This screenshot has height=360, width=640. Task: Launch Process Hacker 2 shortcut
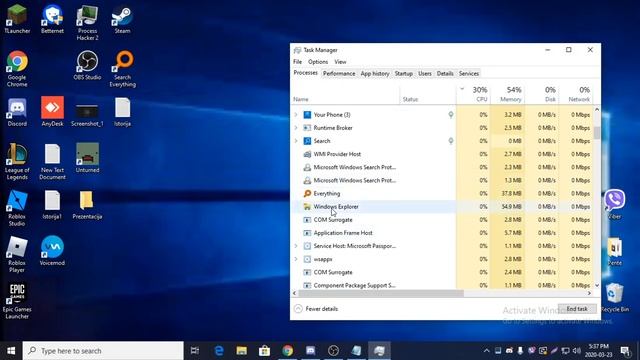(x=87, y=22)
